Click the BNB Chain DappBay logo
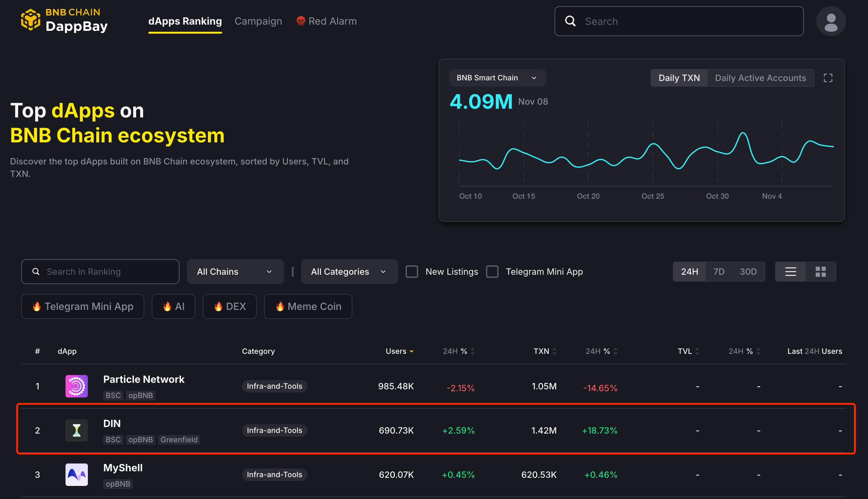 [x=64, y=20]
